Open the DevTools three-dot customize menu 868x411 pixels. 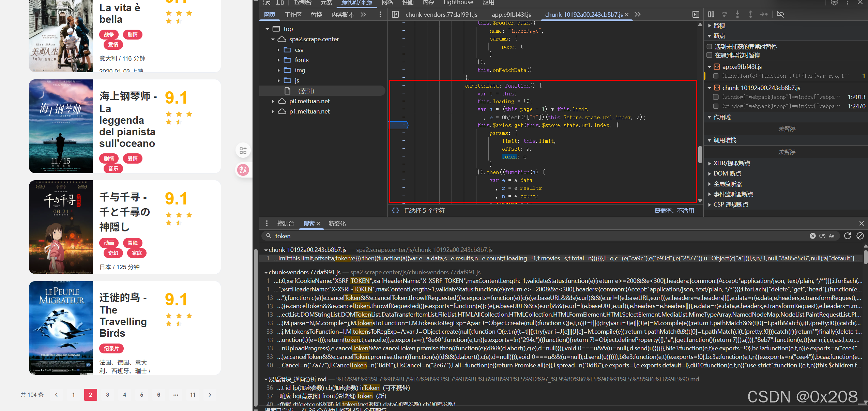click(x=848, y=3)
